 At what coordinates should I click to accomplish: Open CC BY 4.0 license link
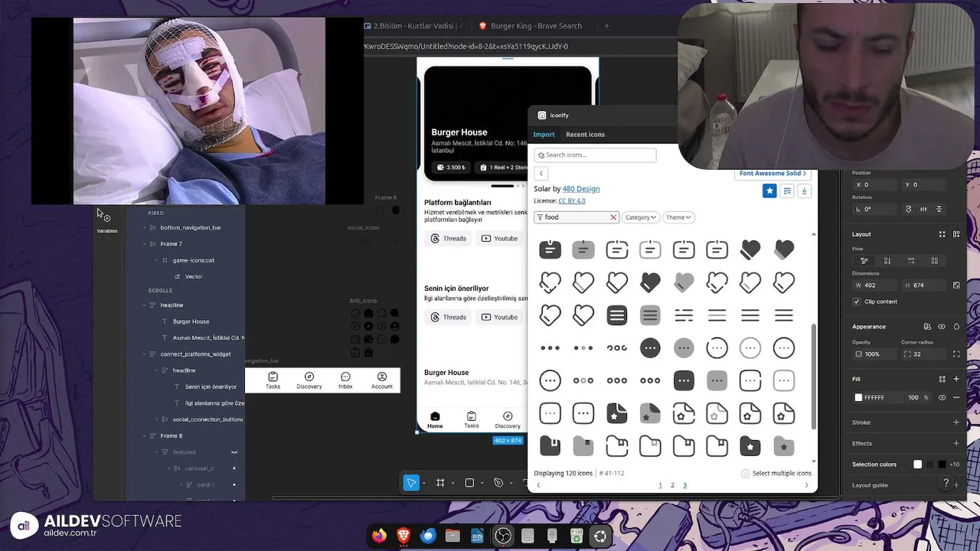pyautogui.click(x=572, y=201)
